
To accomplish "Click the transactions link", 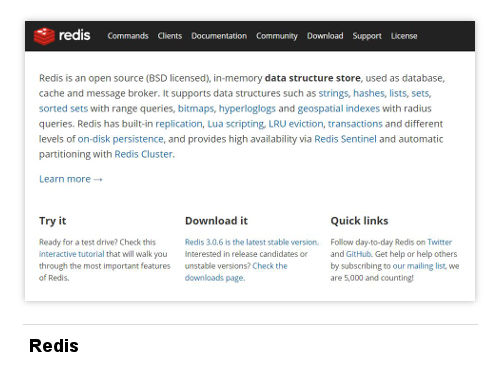I will point(355,124).
